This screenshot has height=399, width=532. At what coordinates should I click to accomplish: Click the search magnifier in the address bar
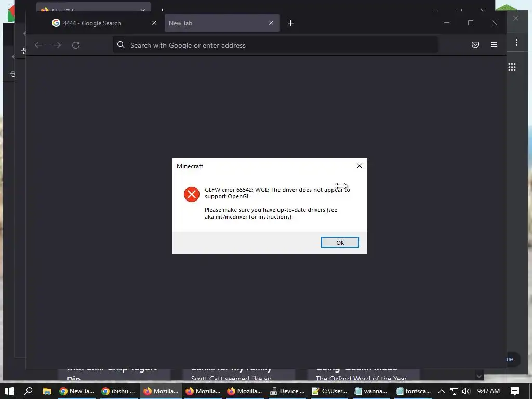[x=121, y=45]
